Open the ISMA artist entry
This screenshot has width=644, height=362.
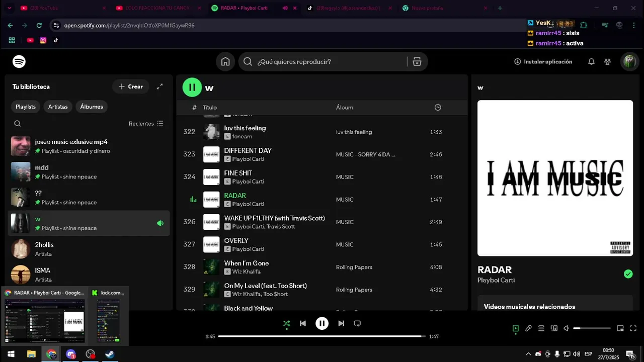tap(89, 275)
